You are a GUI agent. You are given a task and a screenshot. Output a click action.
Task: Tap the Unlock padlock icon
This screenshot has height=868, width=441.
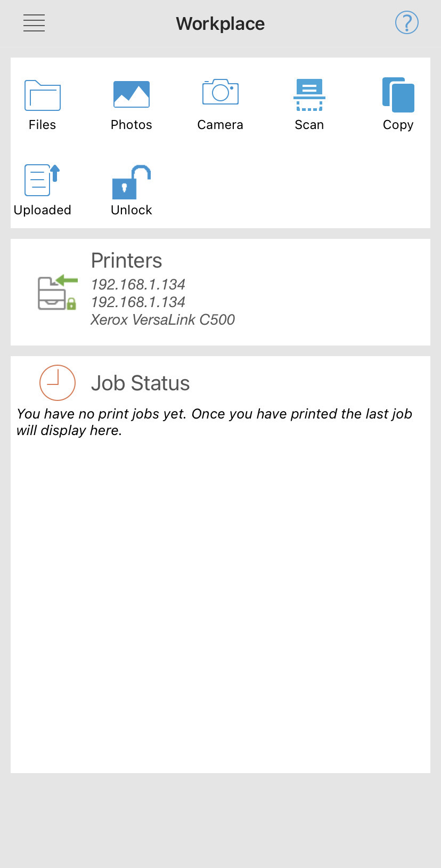click(132, 182)
